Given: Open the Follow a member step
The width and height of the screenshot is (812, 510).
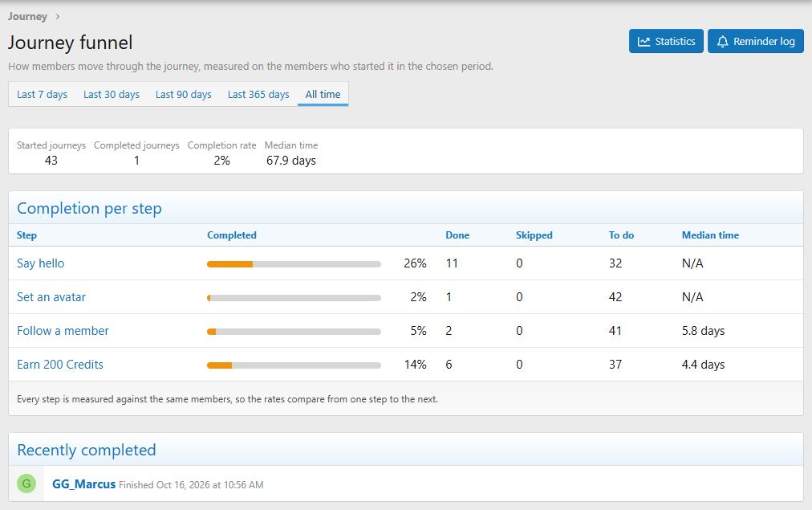Looking at the screenshot, I should tap(63, 331).
